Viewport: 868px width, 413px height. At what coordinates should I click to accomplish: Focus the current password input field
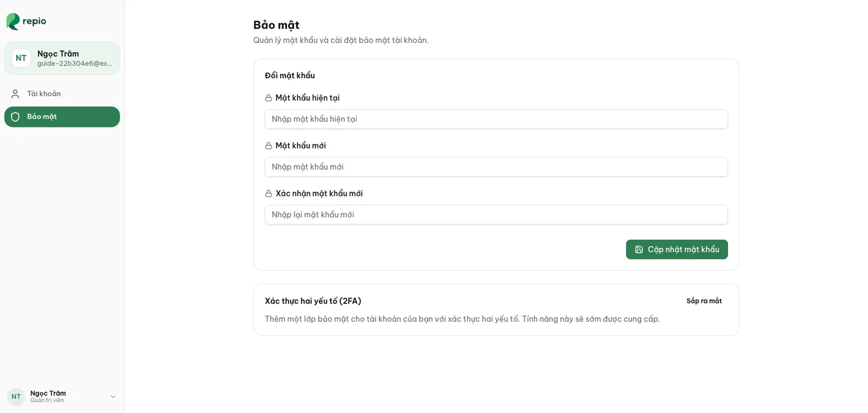pos(496,119)
